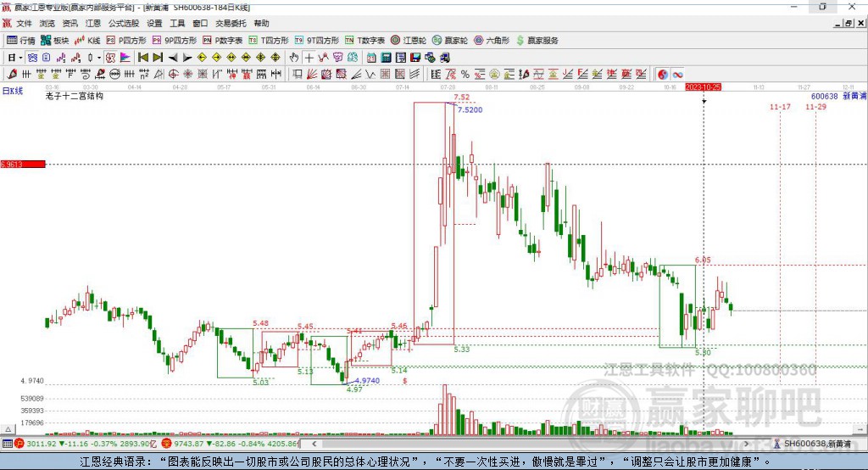Viewport: 868px width, 470px height.
Task: Click the 600638 新黄浦 stock title
Action: coord(838,97)
